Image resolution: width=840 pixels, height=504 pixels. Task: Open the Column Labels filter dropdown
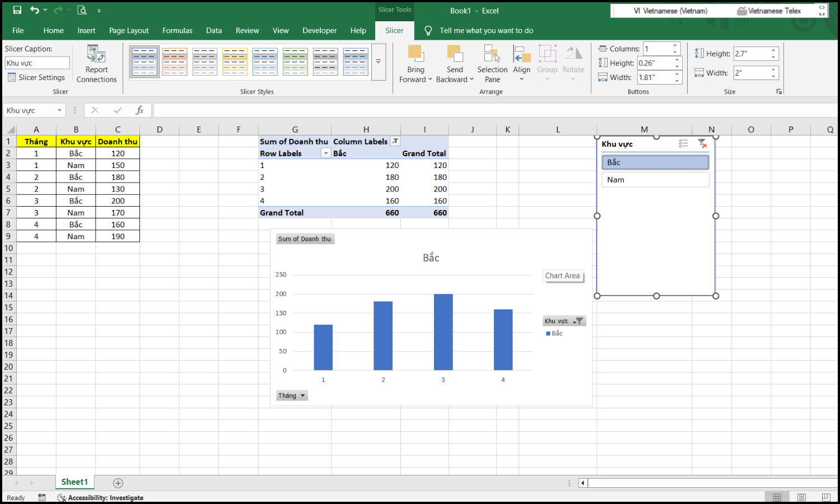[x=395, y=141]
